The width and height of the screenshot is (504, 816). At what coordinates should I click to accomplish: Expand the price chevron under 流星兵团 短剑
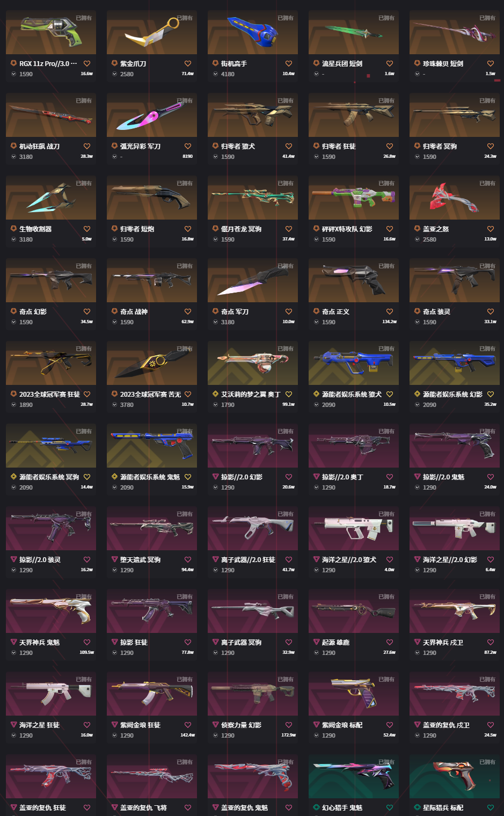[316, 74]
